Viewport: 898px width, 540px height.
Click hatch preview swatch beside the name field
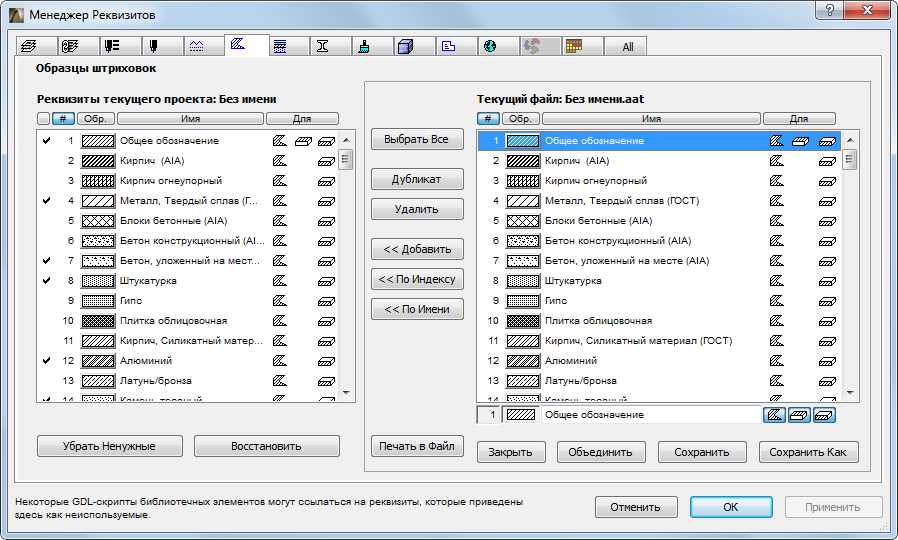[x=521, y=415]
